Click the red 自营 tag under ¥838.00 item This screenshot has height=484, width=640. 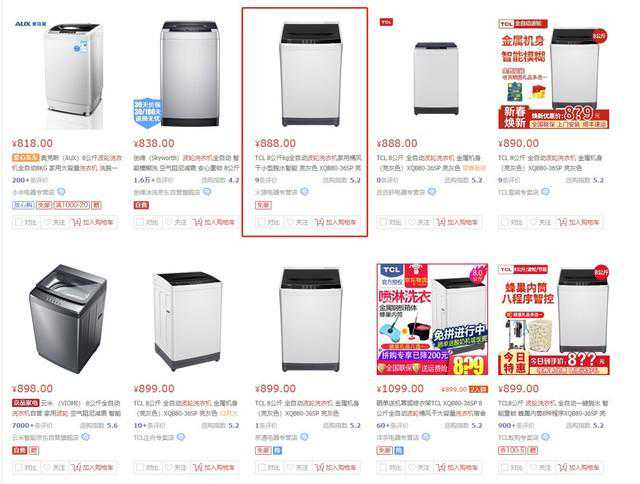141,205
